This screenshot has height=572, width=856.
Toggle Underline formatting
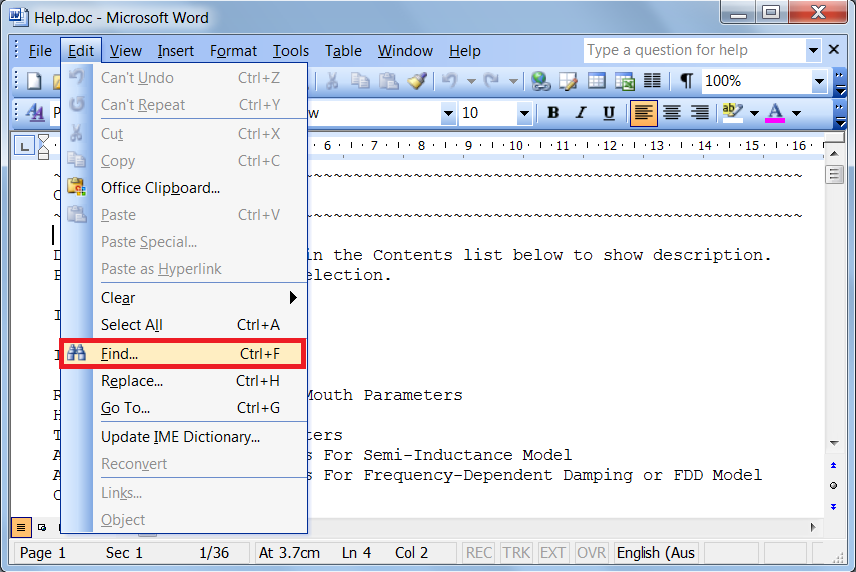[x=609, y=113]
